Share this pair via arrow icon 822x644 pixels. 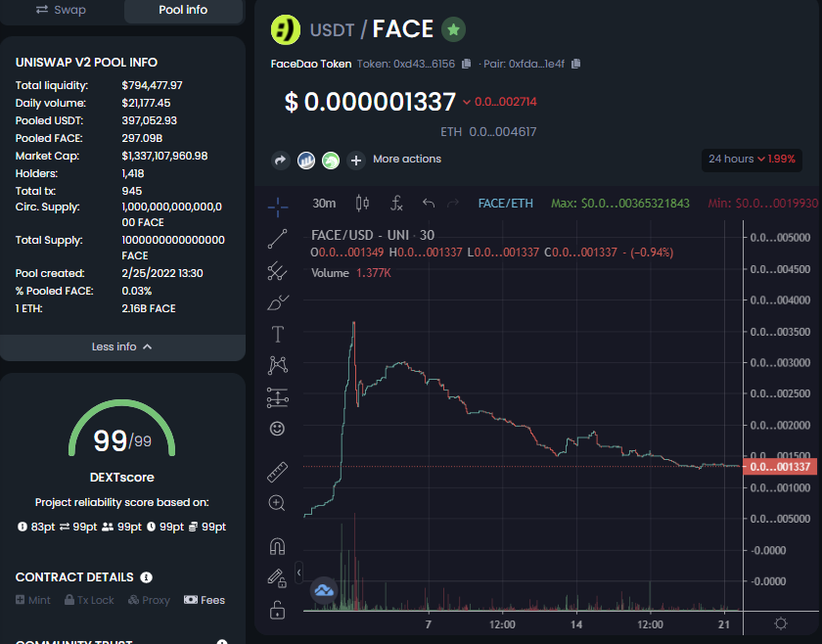pos(281,160)
